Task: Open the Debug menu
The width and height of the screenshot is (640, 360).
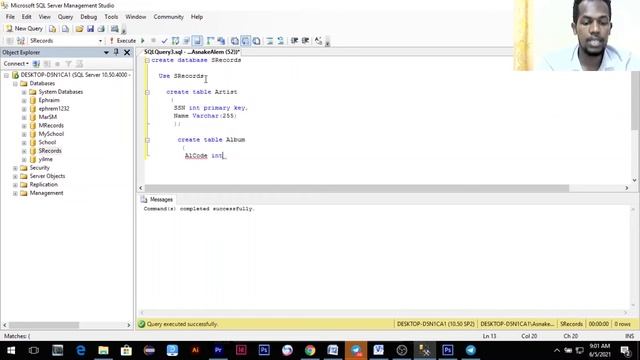Action: click(x=89, y=17)
